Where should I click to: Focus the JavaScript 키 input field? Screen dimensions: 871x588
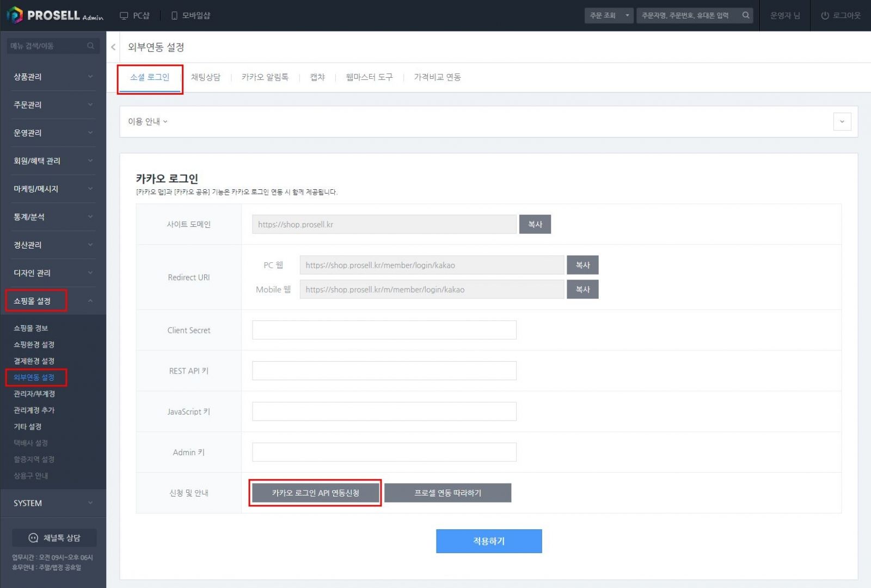pos(384,412)
